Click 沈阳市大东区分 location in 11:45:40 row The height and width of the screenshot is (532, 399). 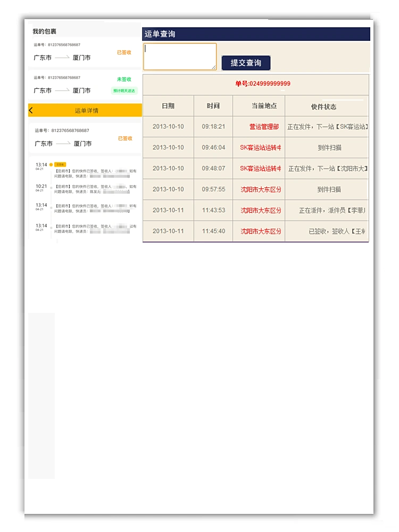click(x=261, y=231)
